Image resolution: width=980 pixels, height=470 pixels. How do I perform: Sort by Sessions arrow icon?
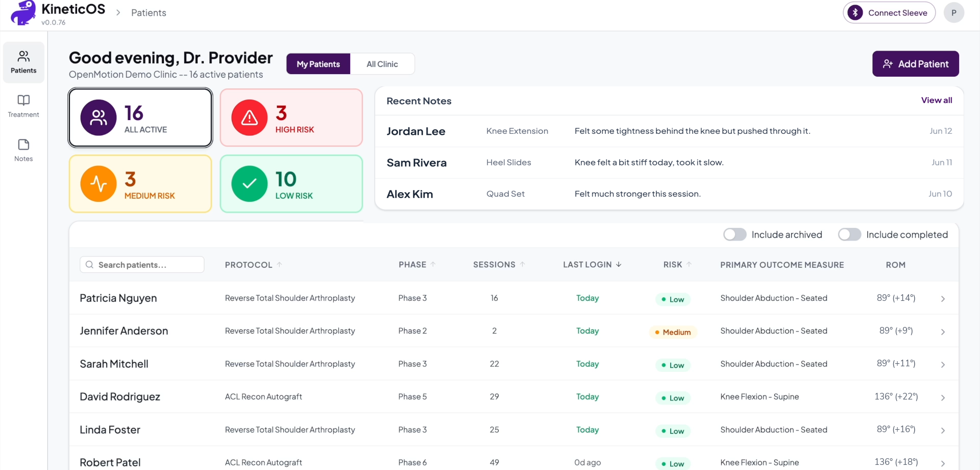coord(522,265)
